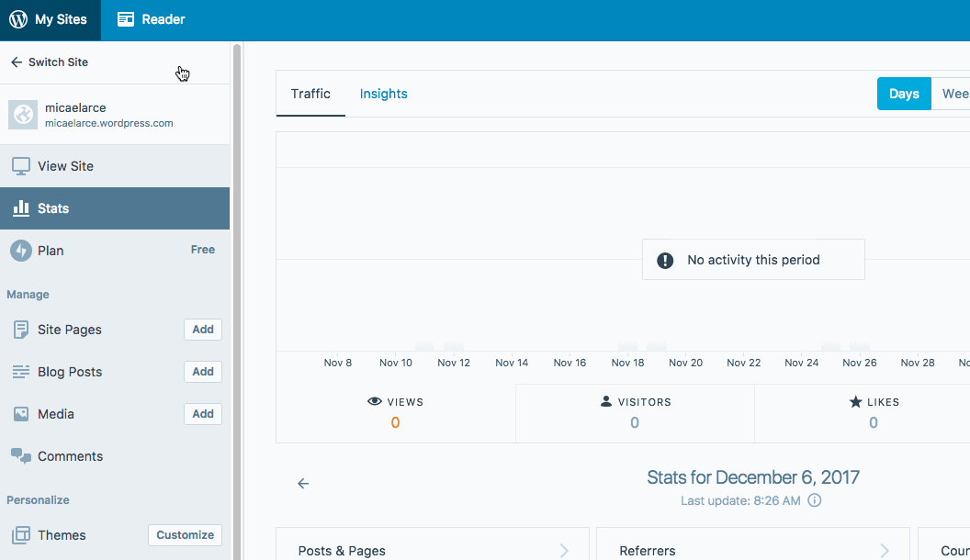Image resolution: width=970 pixels, height=560 pixels.
Task: Switch to the Insights tab
Action: pos(383,93)
